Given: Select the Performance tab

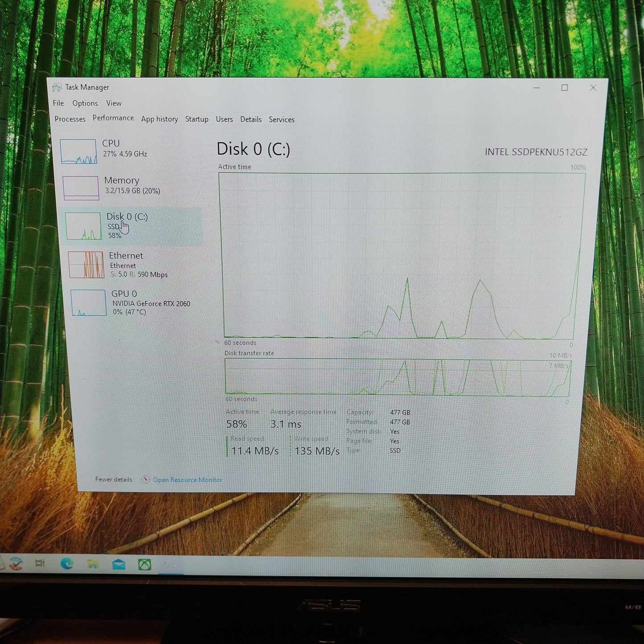Looking at the screenshot, I should (x=113, y=118).
